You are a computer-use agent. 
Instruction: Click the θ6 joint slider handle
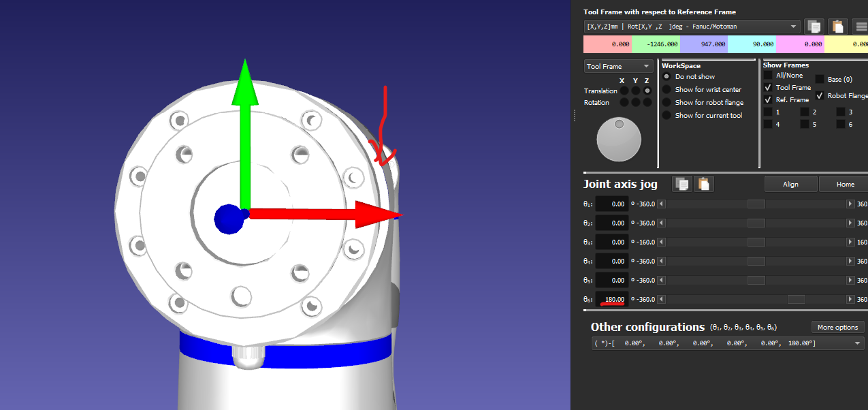click(x=796, y=300)
